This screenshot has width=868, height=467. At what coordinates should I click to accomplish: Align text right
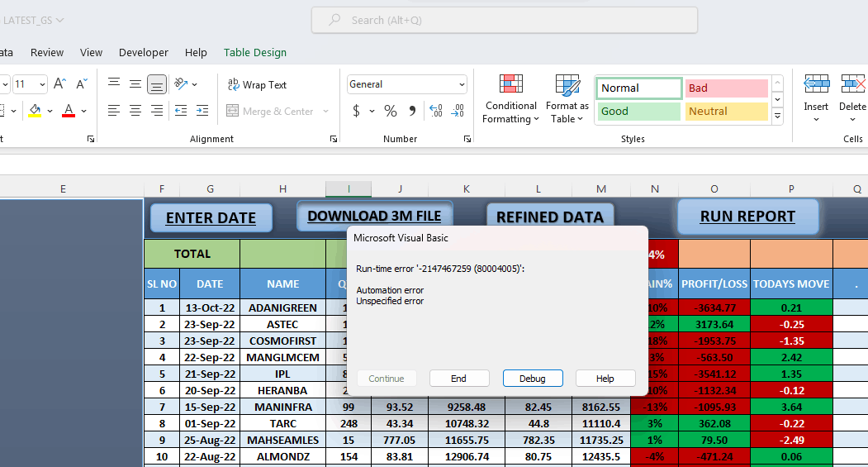[157, 111]
